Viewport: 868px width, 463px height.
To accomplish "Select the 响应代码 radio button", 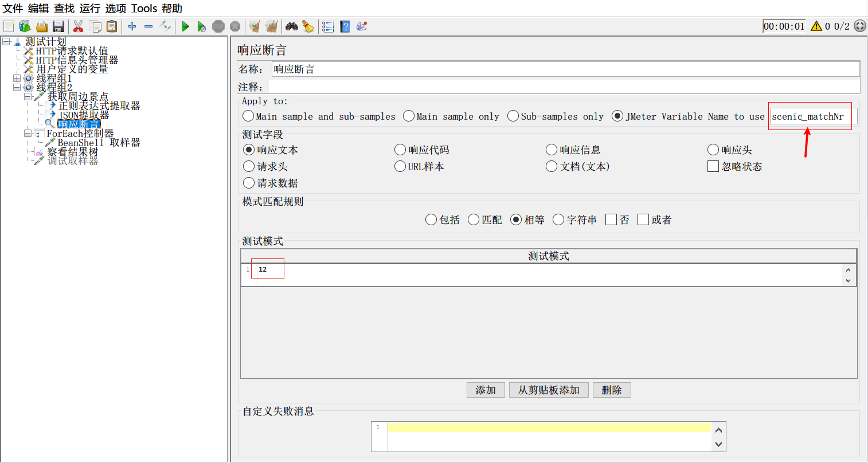I will point(400,150).
